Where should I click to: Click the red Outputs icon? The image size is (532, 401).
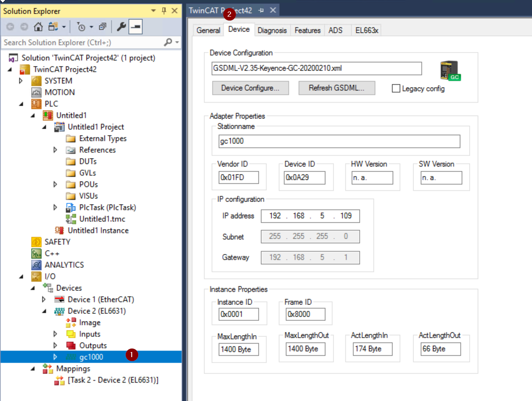pos(71,346)
